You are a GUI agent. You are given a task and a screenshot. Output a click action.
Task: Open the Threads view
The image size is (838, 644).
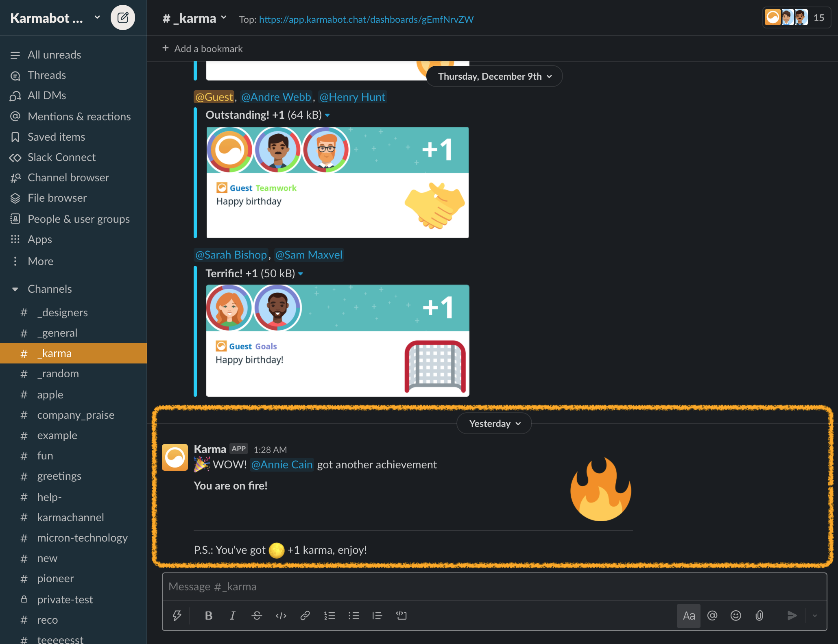point(46,75)
